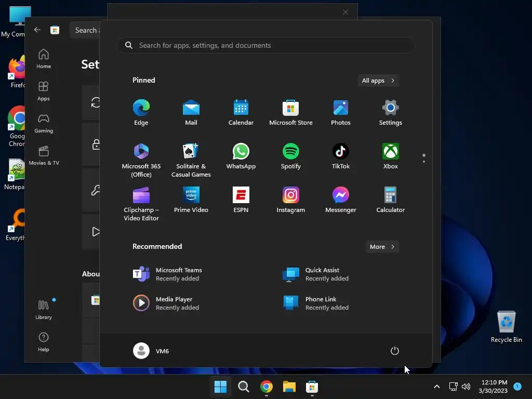
Task: Open taskbar Search
Action: [243, 387]
